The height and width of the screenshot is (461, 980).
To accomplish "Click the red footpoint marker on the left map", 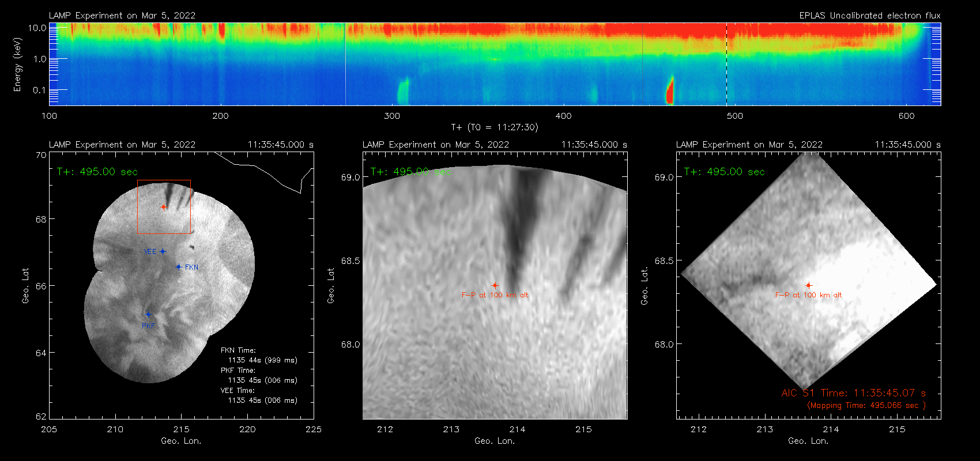I will click(164, 207).
